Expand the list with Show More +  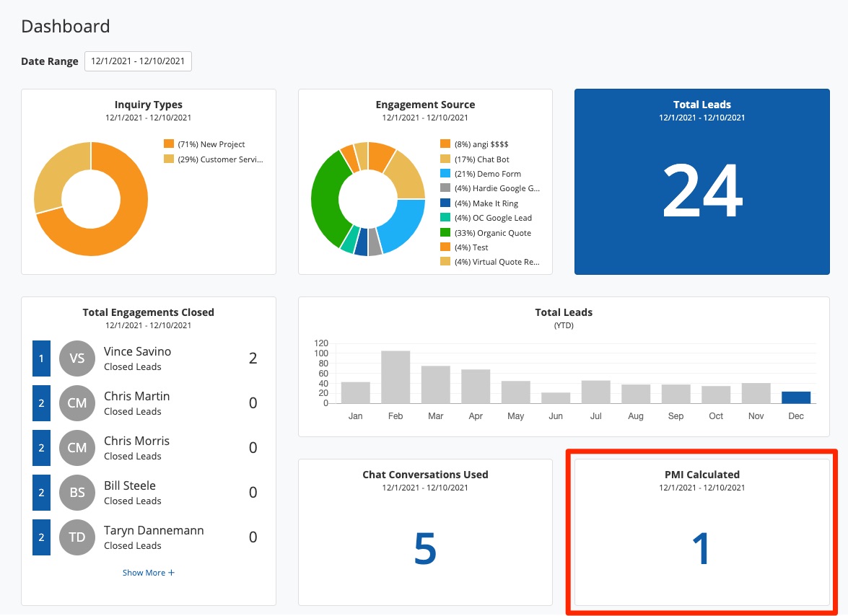(x=148, y=573)
